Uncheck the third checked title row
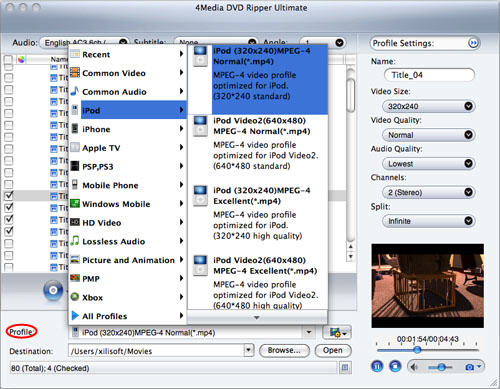Viewport: 500px width, 389px height. click(x=9, y=219)
